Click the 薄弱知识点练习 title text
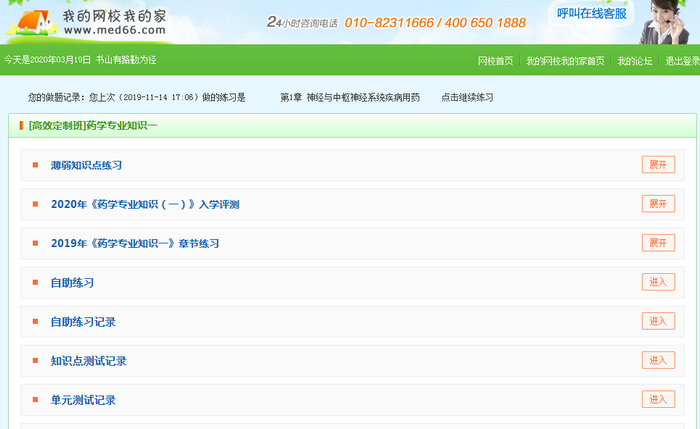 pos(86,165)
